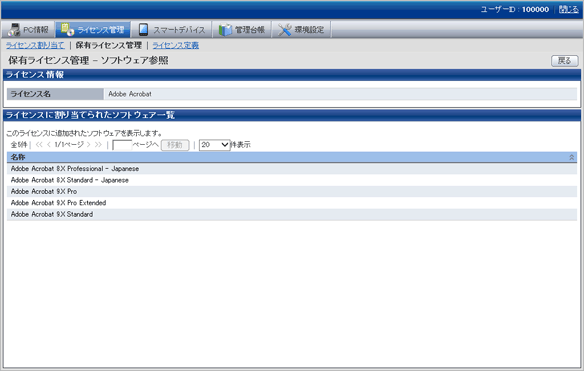Select the Adobe Acrobat 9.X Pro row
This screenshot has width=584, height=371.
[292, 191]
